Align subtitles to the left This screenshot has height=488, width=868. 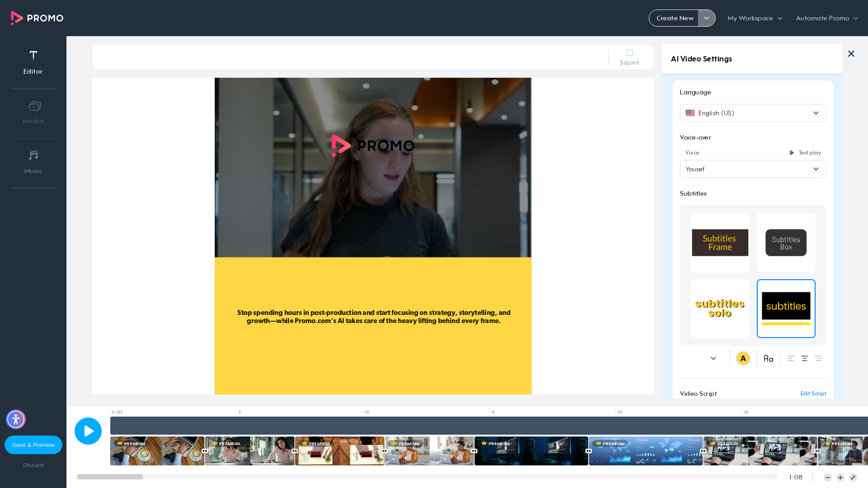(x=791, y=358)
